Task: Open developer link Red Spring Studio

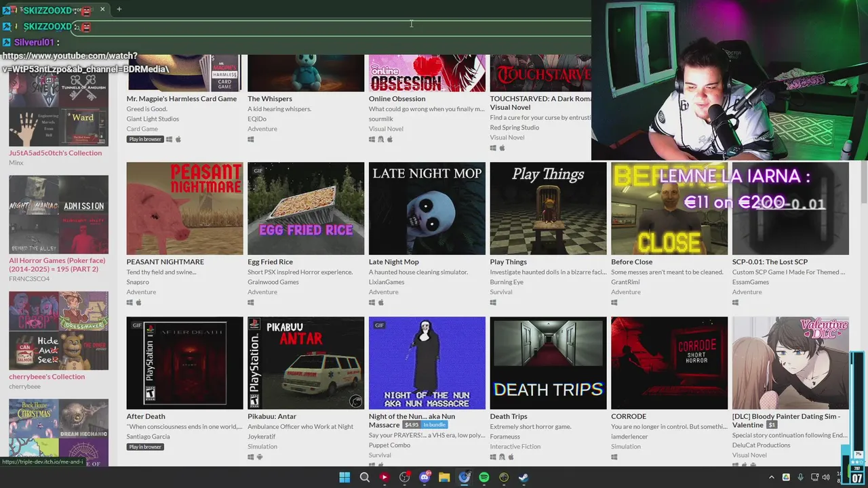Action: click(515, 127)
